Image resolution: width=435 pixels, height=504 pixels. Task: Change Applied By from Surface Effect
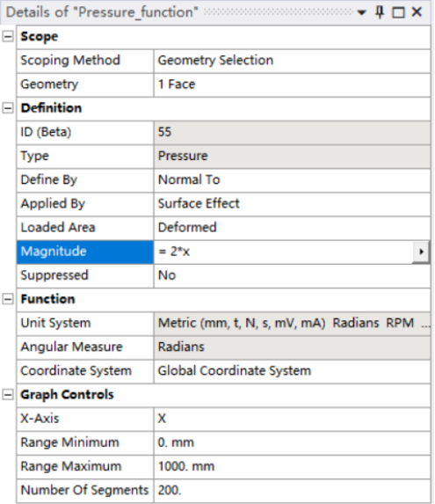coord(292,204)
